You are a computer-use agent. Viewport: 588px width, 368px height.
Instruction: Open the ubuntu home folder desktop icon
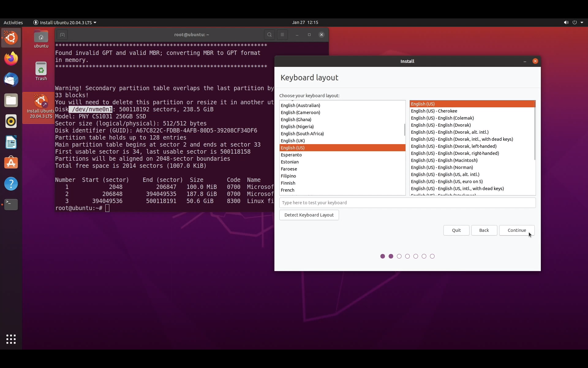coord(41,39)
